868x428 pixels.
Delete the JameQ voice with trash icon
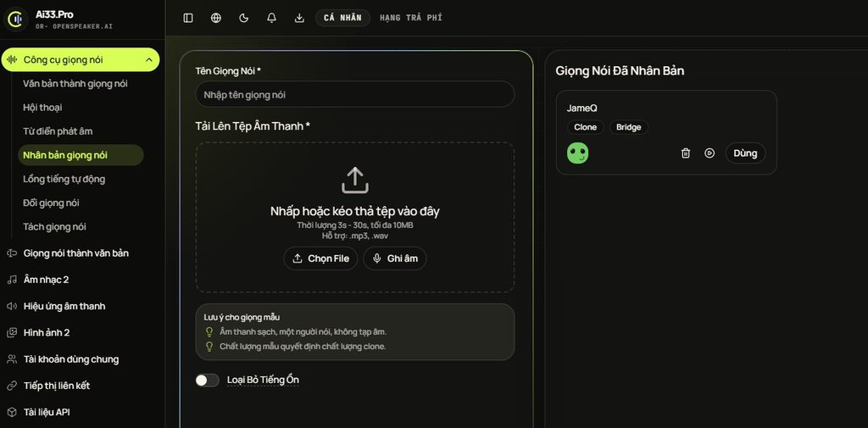685,153
